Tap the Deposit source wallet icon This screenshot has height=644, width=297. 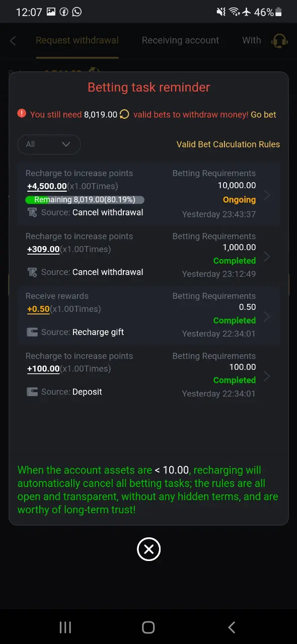point(32,391)
